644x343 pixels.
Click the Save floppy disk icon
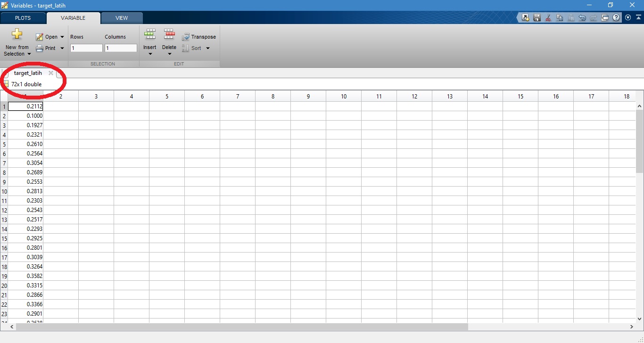[x=537, y=18]
